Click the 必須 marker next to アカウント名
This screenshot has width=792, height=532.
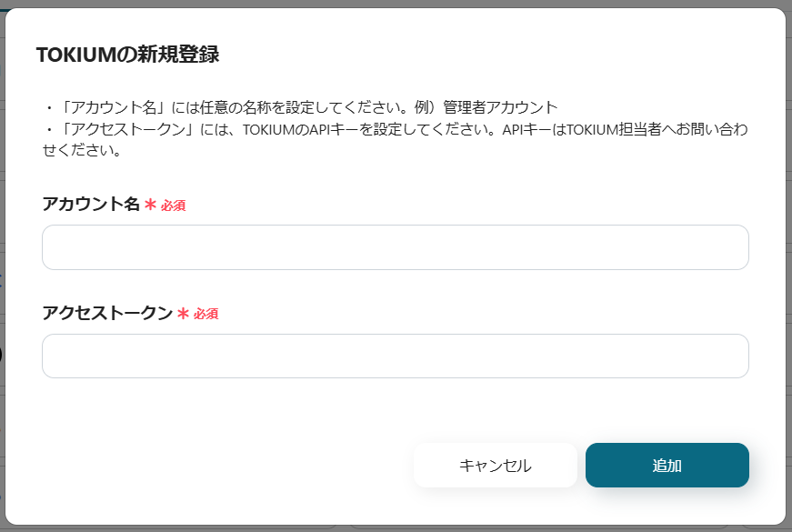tap(173, 206)
